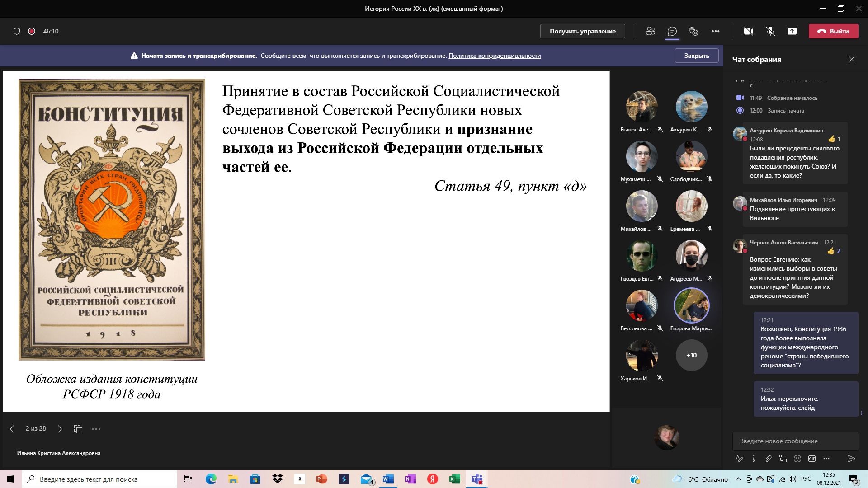Viewport: 868px width, 488px height.
Task: Turn on the camera
Action: tap(749, 31)
